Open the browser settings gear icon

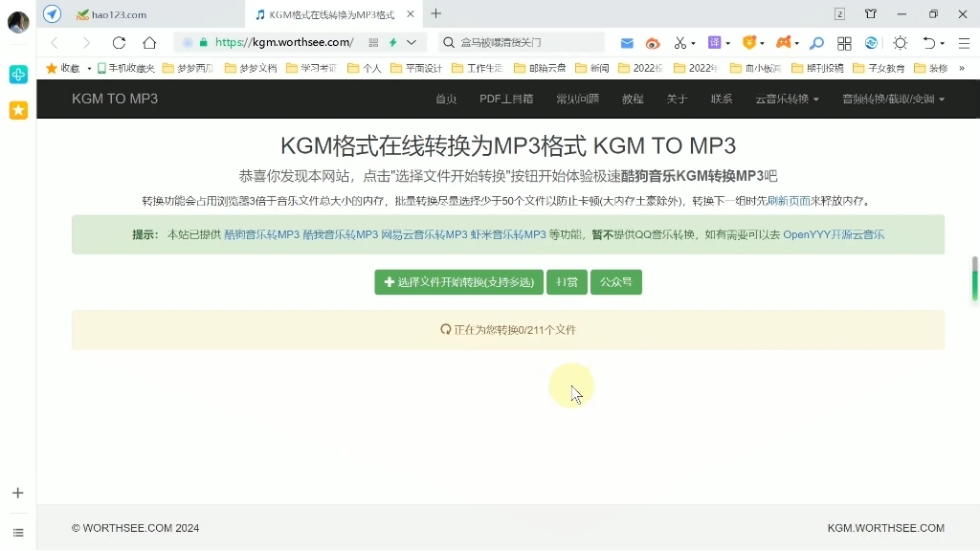point(900,43)
